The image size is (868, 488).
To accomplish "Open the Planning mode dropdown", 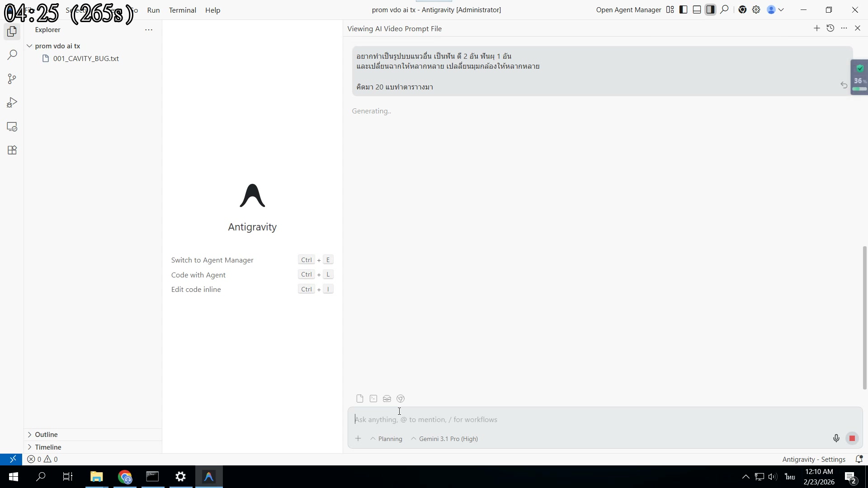I will click(x=389, y=439).
